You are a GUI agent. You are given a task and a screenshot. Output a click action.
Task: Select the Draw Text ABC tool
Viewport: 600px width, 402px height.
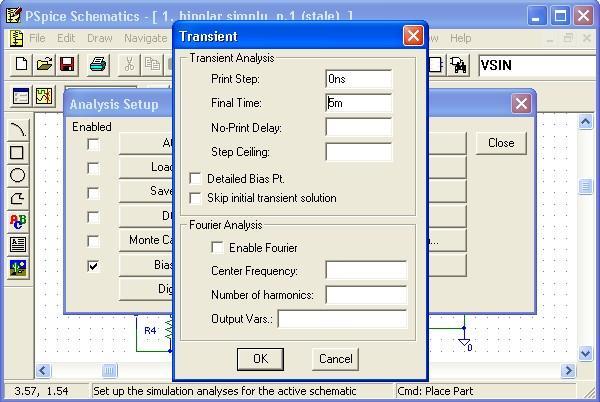tap(18, 221)
